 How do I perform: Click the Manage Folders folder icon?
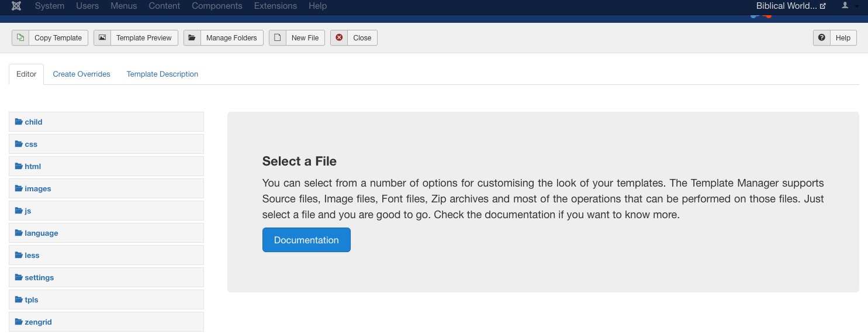click(x=192, y=38)
